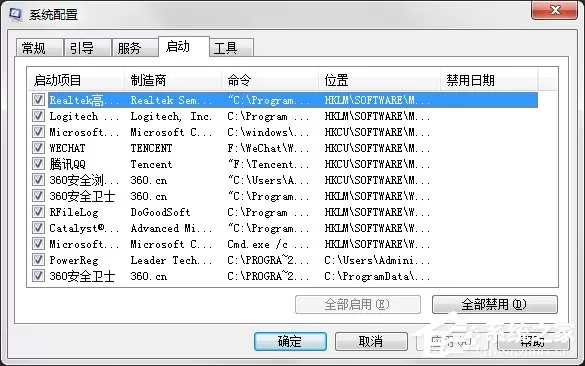Click the 取消 button

[x=371, y=341]
